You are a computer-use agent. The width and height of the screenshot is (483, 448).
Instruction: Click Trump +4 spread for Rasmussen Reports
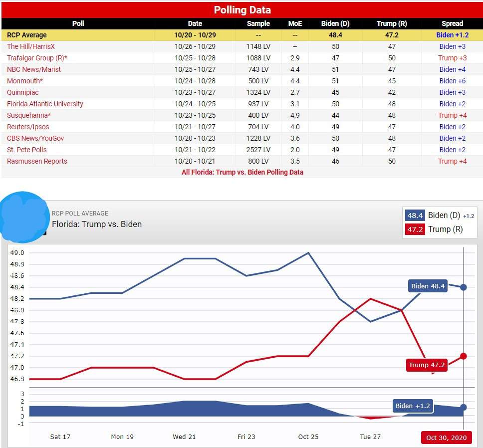click(452, 161)
